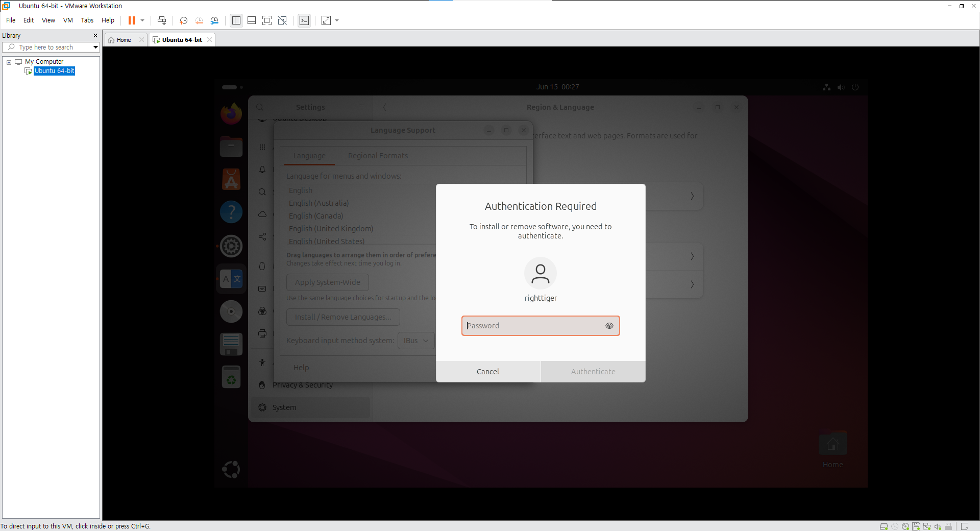Toggle password visibility eye icon
The width and height of the screenshot is (980, 531).
[609, 326]
